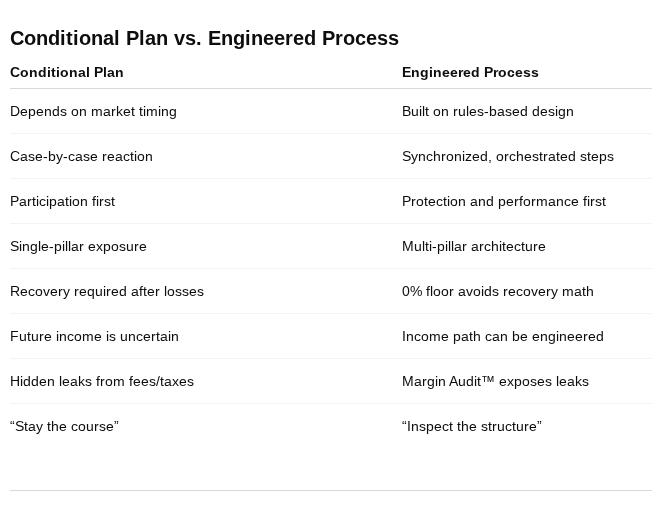Select the Conditional Plan column header
The height and width of the screenshot is (508, 652).
pyautogui.click(x=67, y=72)
